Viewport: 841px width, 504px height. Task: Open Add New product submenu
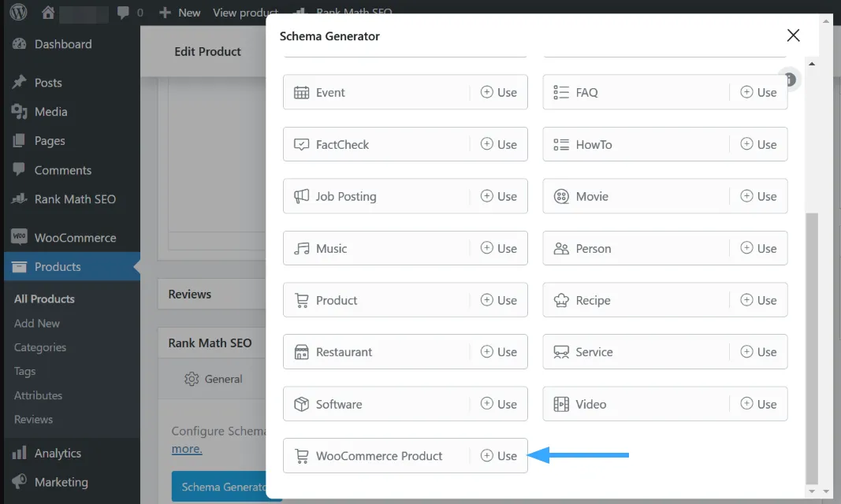(37, 323)
